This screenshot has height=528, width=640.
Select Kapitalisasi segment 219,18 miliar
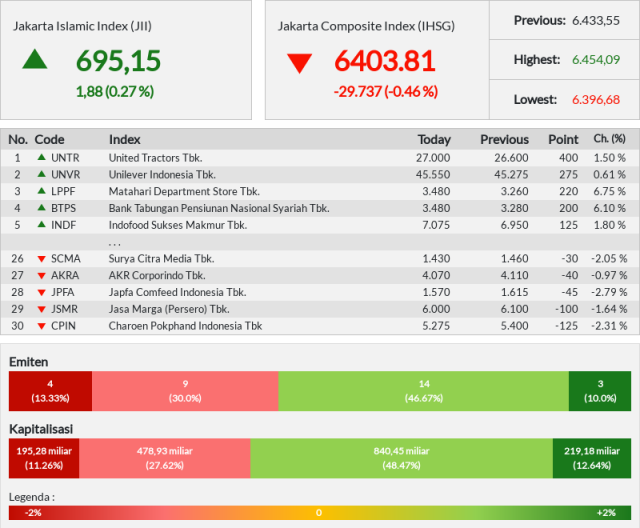pyautogui.click(x=592, y=458)
